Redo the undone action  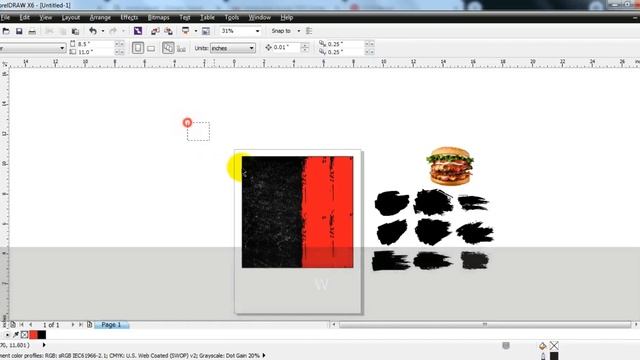(x=113, y=31)
